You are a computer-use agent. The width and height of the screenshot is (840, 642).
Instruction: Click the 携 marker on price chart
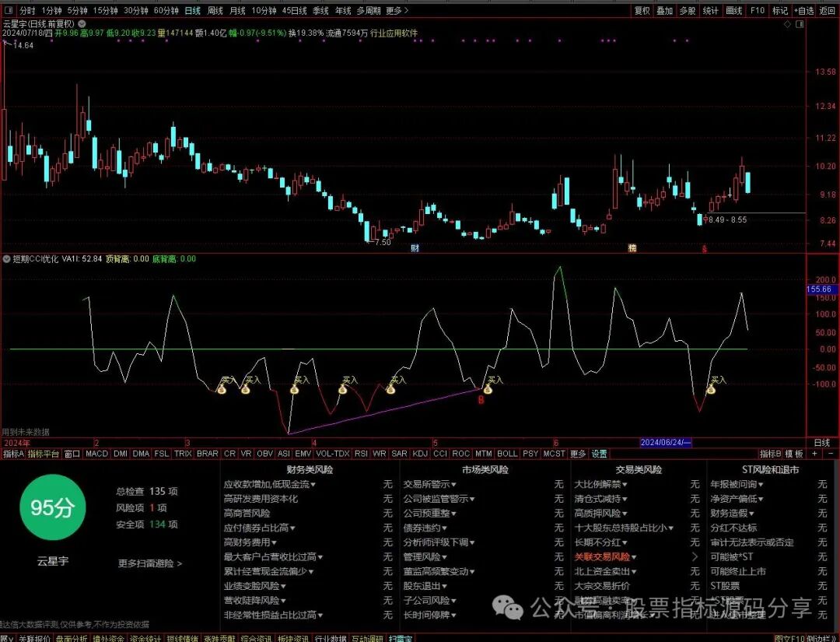coord(632,248)
